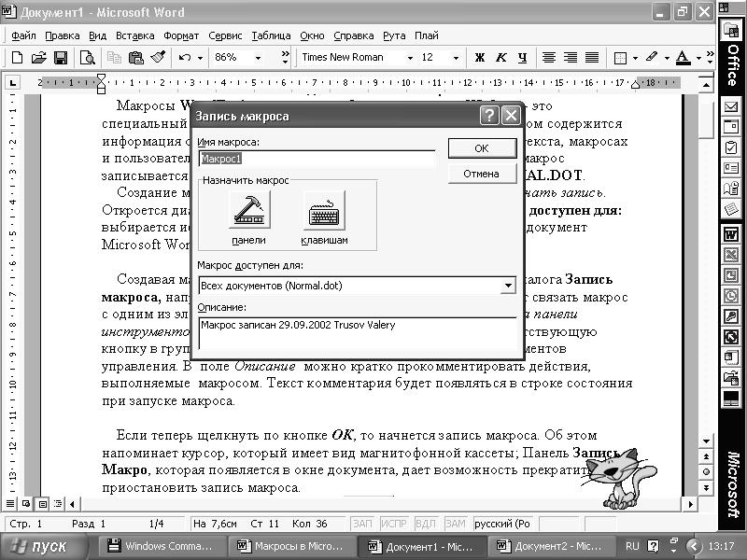The image size is (747, 560).
Task: Click the Copy icon in the toolbar
Action: coord(114,58)
